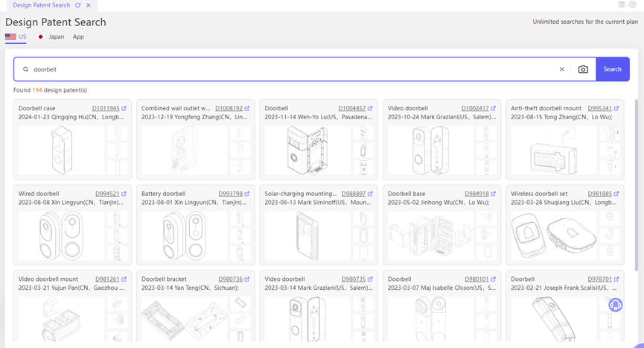Viewport: 644px width, 348px height.
Task: Click inside the doorbell search field
Action: click(x=290, y=69)
